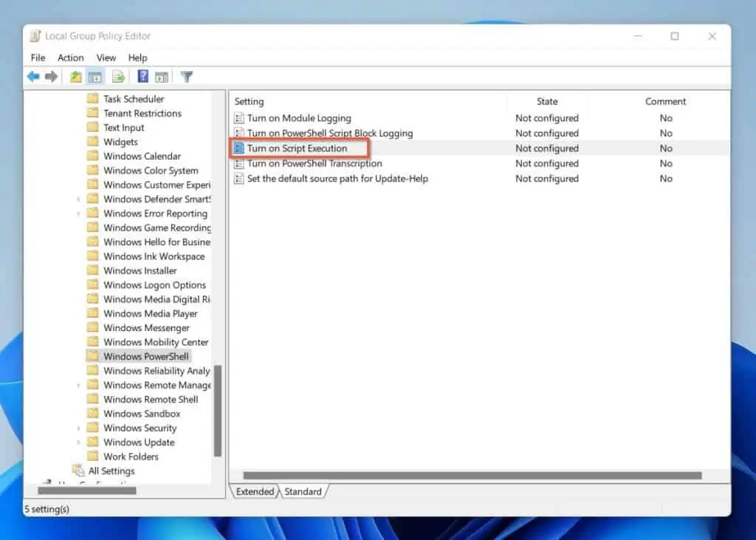The width and height of the screenshot is (756, 540).
Task: Select Windows Logon Options in the tree
Action: pyautogui.click(x=154, y=284)
